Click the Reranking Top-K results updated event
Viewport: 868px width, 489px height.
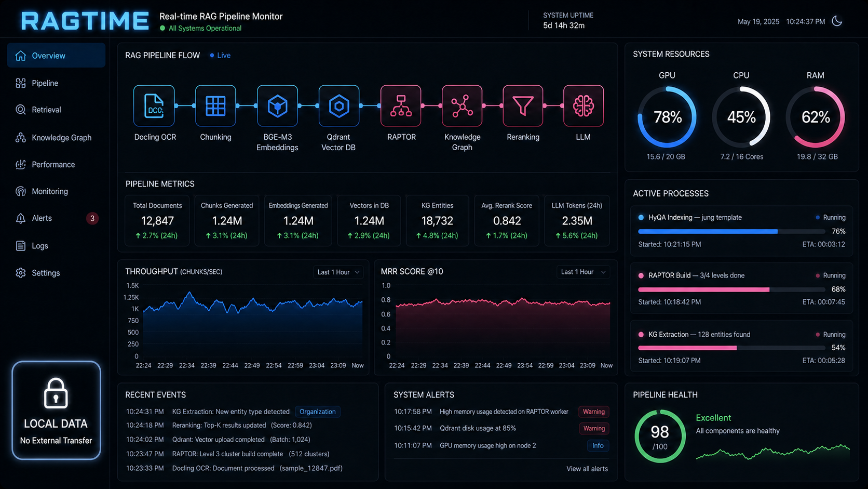click(x=219, y=426)
